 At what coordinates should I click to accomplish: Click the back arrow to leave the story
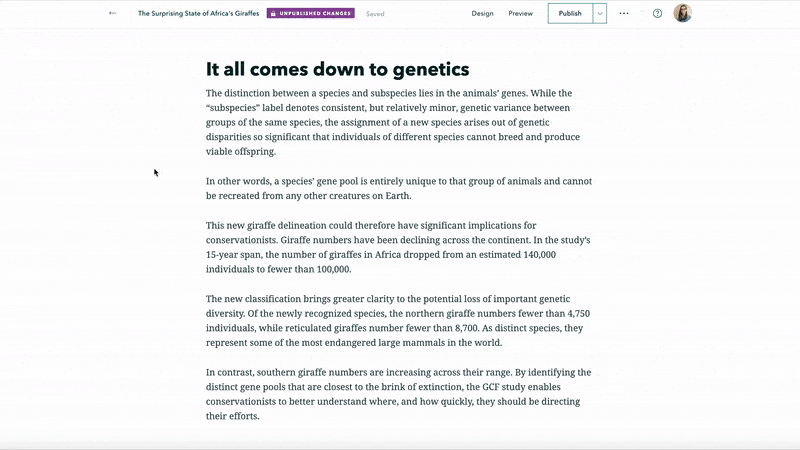(112, 14)
